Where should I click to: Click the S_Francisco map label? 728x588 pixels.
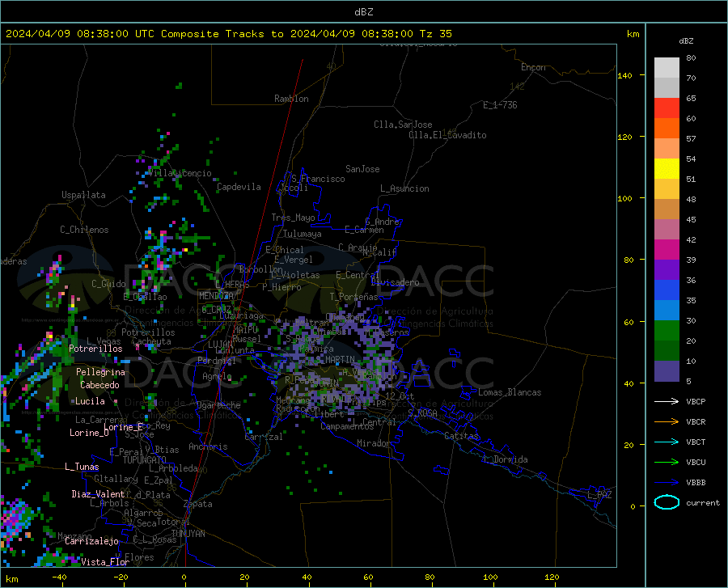[318, 179]
